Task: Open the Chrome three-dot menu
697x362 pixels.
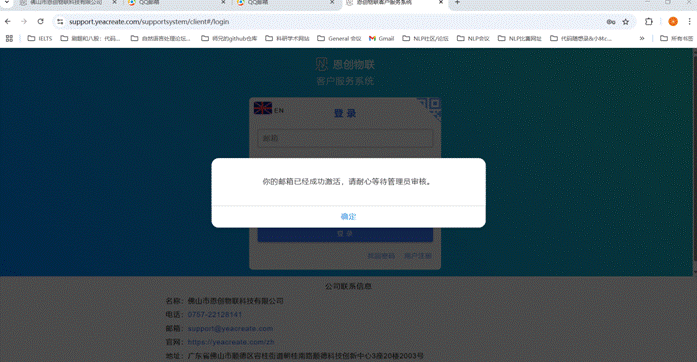Action: click(689, 21)
